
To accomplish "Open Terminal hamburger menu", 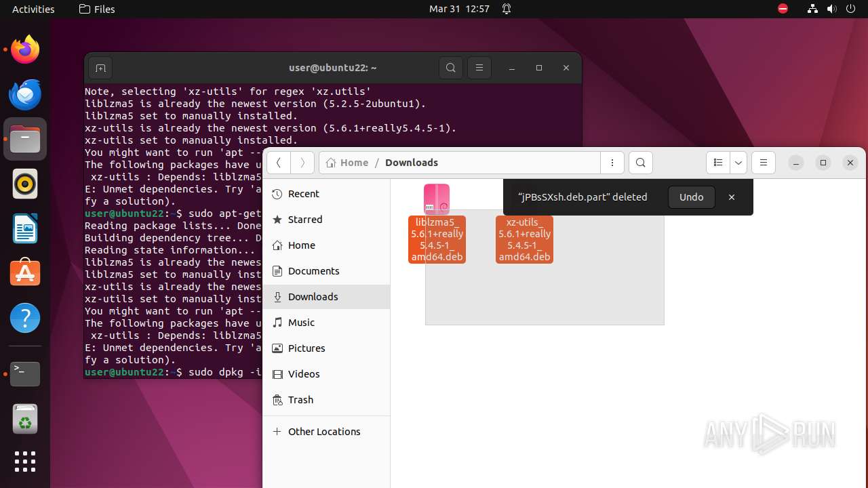I will coord(479,68).
